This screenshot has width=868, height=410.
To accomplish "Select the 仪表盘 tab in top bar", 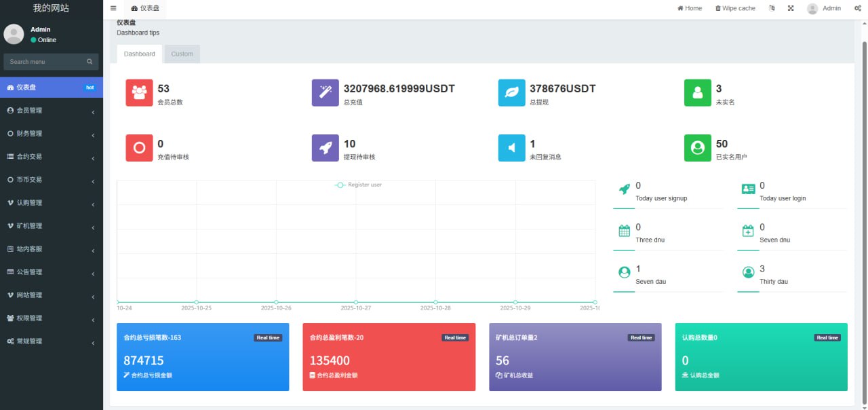I will [145, 9].
